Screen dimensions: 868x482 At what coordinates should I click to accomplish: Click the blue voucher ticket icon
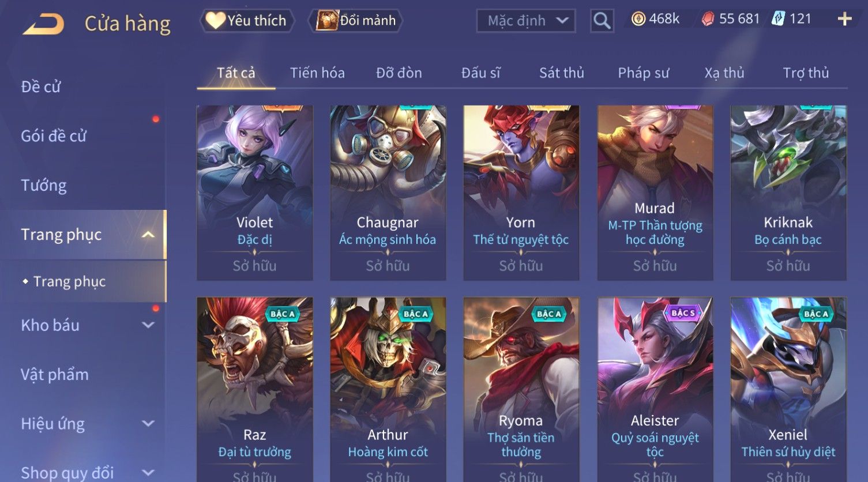(x=778, y=19)
